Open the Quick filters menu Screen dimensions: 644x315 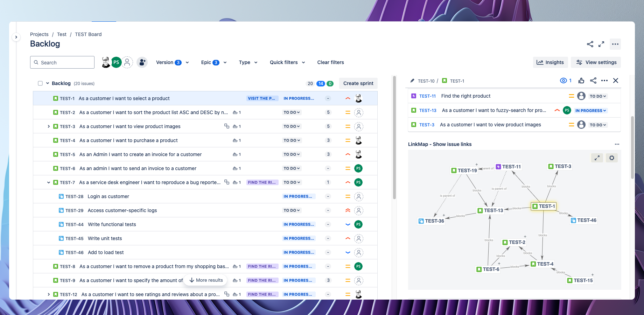pos(287,62)
